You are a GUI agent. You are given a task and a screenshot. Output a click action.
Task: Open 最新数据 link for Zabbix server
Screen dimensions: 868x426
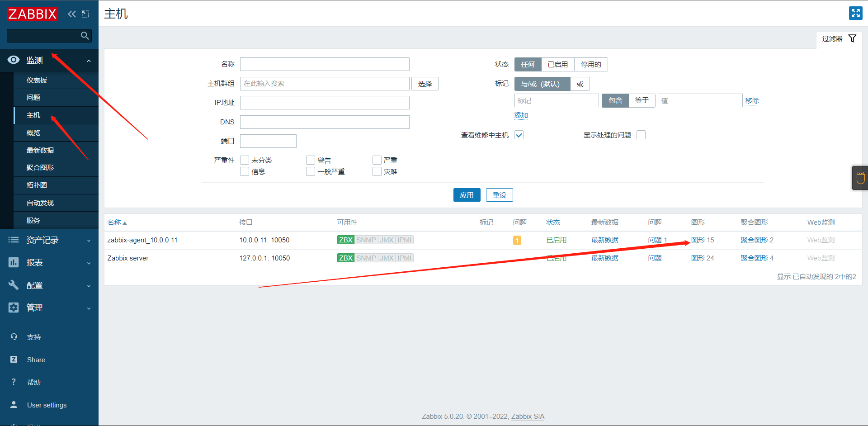click(x=605, y=258)
